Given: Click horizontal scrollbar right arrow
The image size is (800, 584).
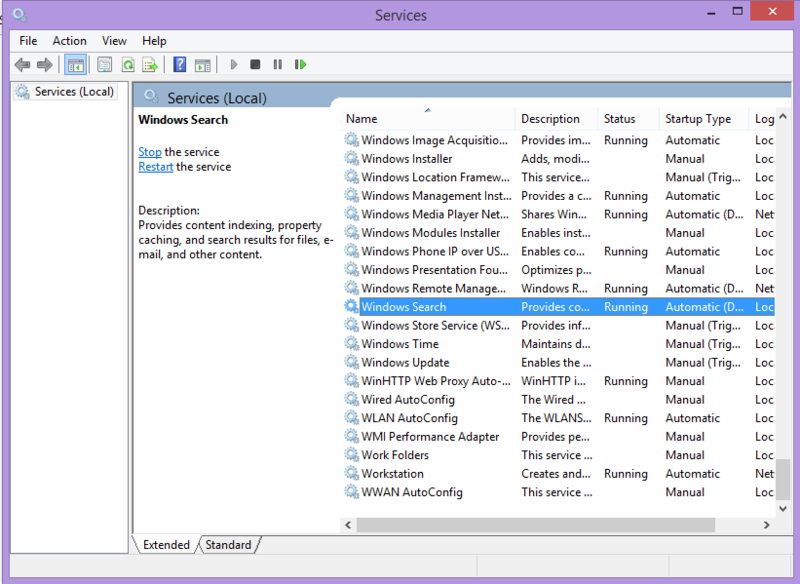Looking at the screenshot, I should click(x=766, y=525).
